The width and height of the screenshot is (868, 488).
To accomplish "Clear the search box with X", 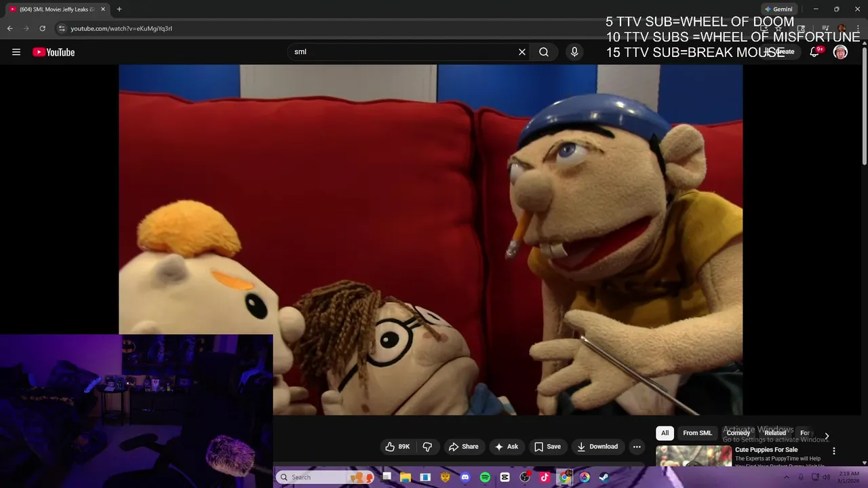I will point(522,52).
